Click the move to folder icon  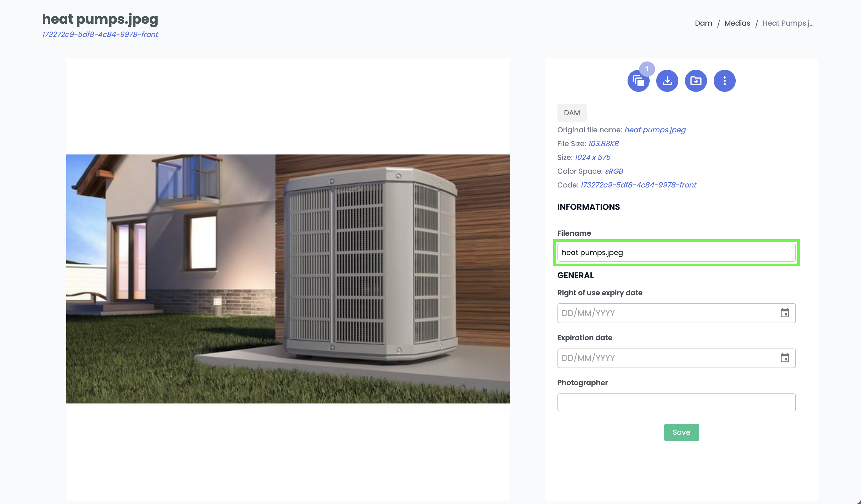point(696,81)
